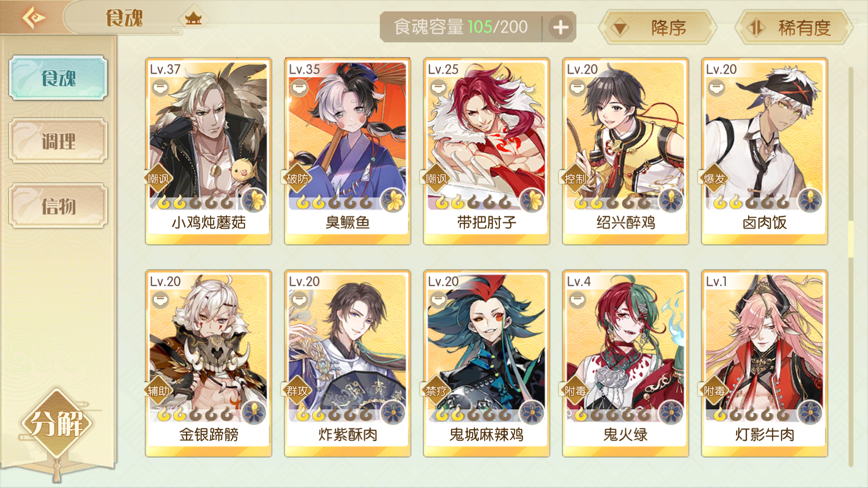Select the 信物 side tab
This screenshot has width=868, height=488.
pyautogui.click(x=58, y=206)
